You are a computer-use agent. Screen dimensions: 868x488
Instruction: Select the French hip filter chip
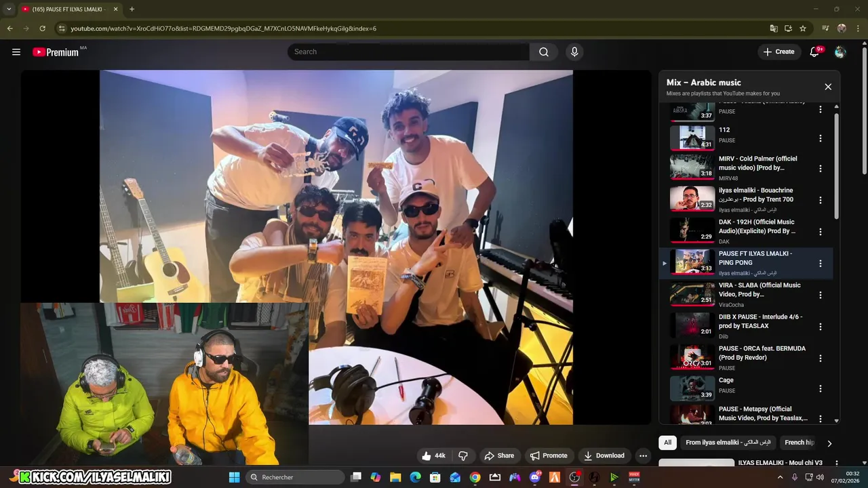[799, 443]
